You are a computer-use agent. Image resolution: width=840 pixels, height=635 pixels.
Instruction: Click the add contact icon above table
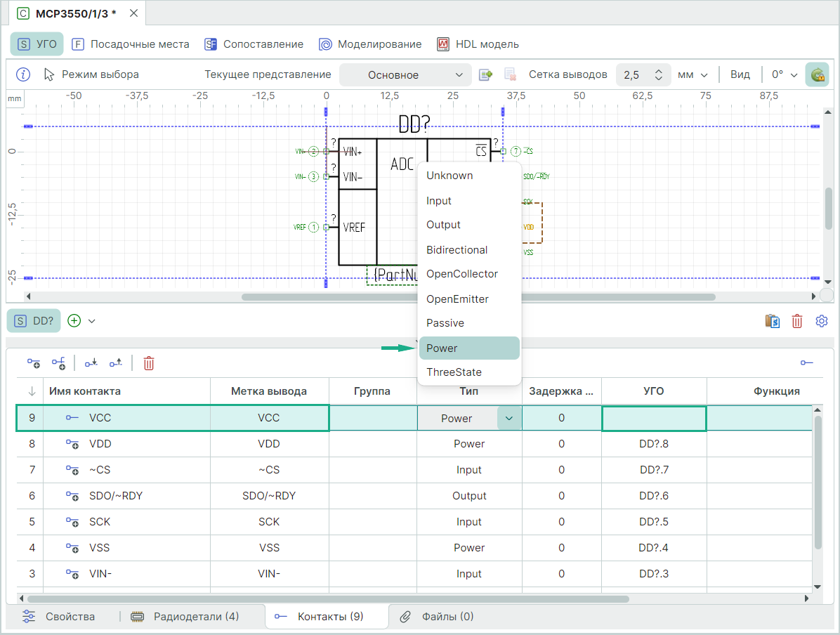pos(34,363)
